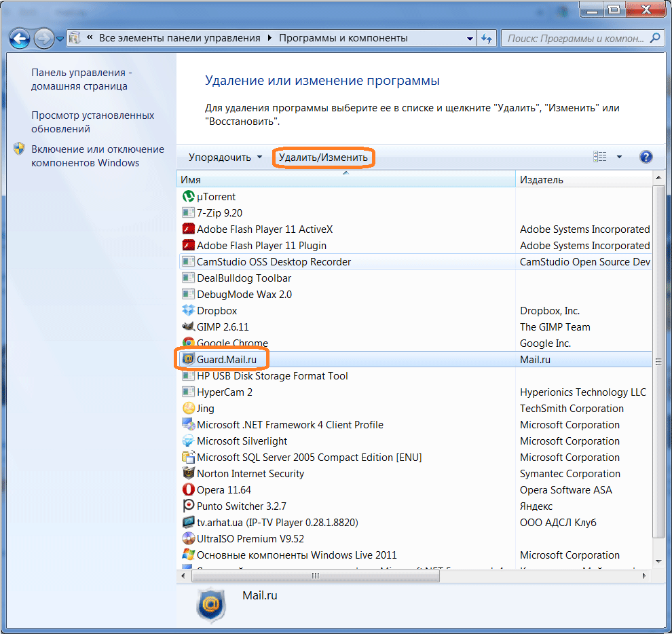
Task: Open the Упорядочить dropdown menu
Action: pos(225,157)
